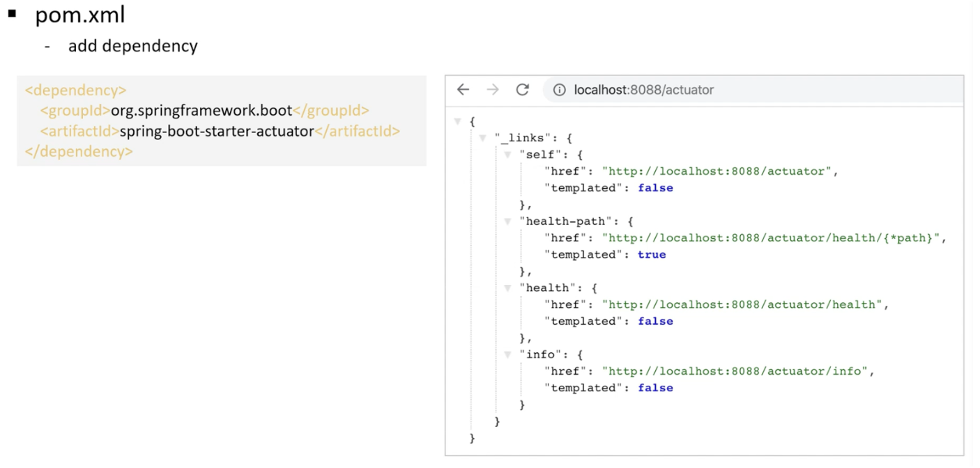Click the false value under "self"
This screenshot has height=468, width=980.
coord(655,188)
